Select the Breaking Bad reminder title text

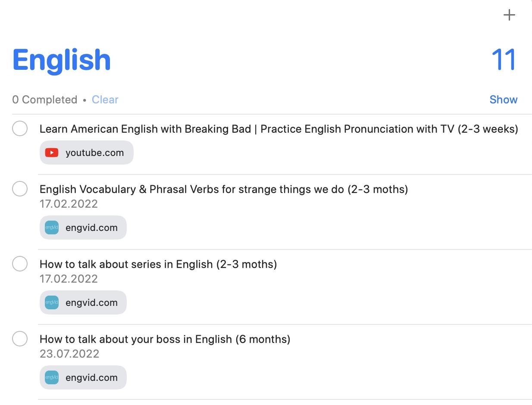click(x=279, y=129)
